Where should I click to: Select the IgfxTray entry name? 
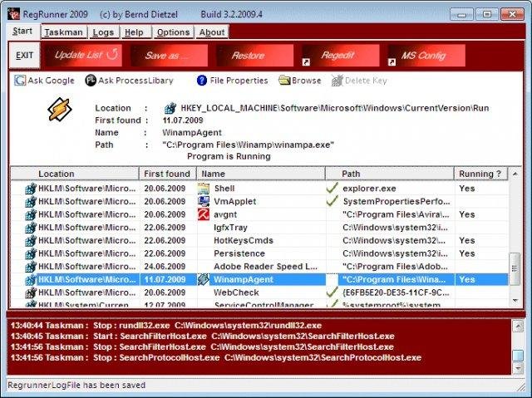[231, 228]
